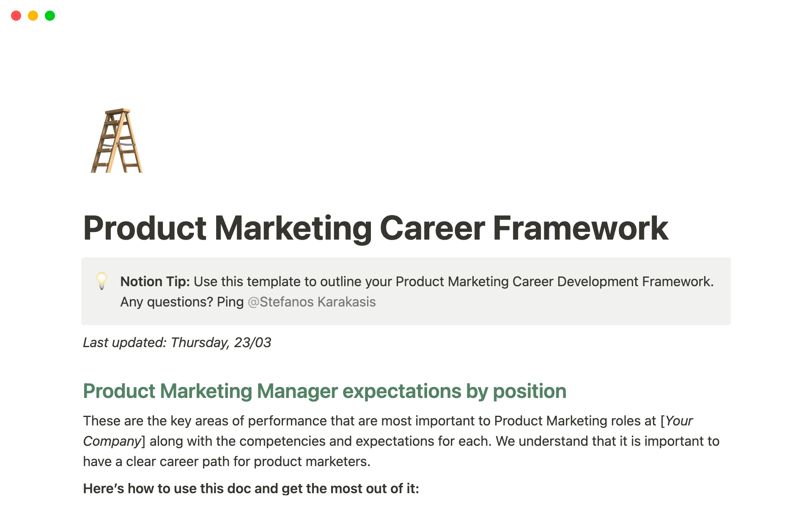Click the Last updated date line
812x508 pixels.
coord(178,342)
